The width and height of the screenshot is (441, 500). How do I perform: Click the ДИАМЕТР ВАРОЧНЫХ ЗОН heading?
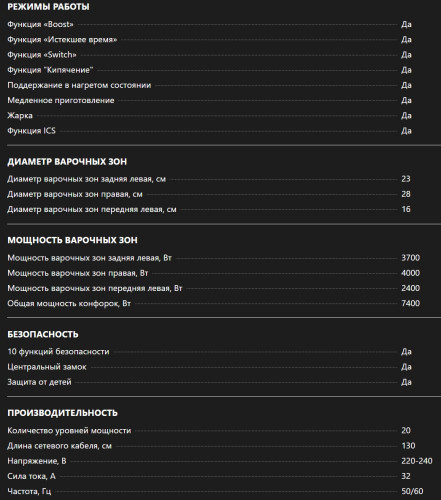67,162
